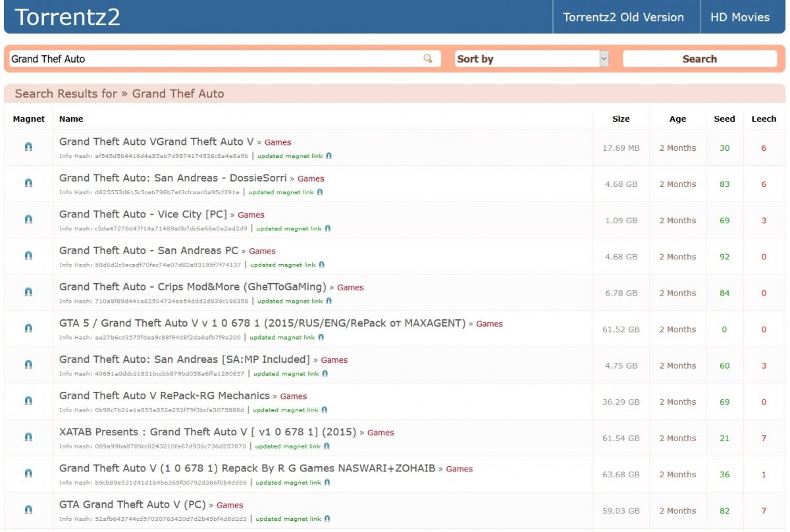Open the Sort by dropdown

tap(532, 59)
